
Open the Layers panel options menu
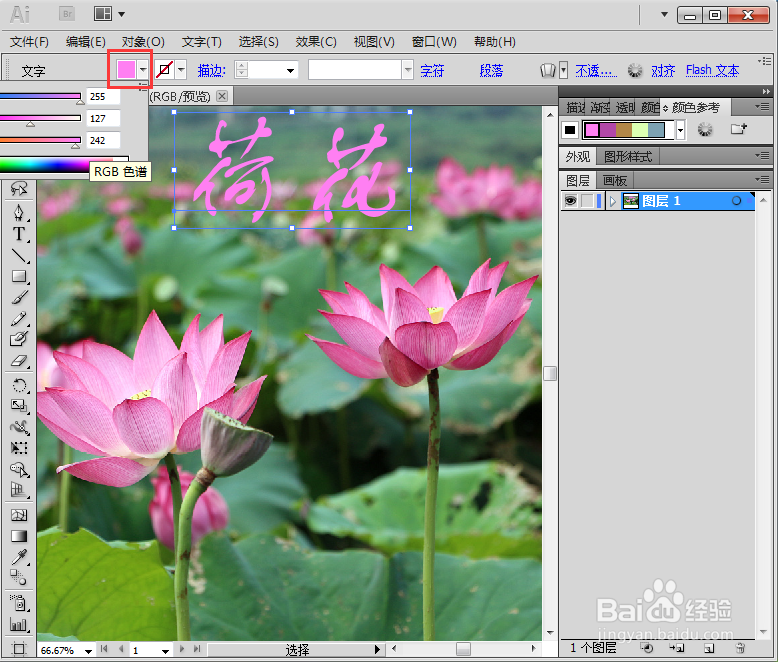(x=763, y=180)
